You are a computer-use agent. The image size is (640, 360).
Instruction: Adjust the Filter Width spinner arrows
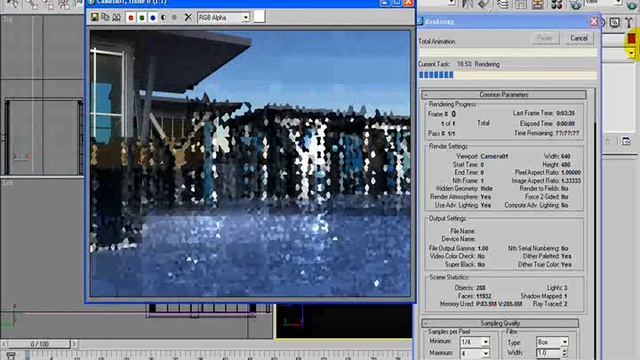(564, 352)
